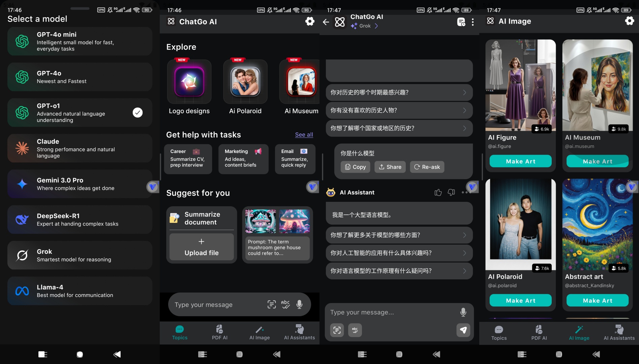The height and width of the screenshot is (364, 639).
Task: Open settings gear in ChatGo AI home
Action: click(x=310, y=22)
